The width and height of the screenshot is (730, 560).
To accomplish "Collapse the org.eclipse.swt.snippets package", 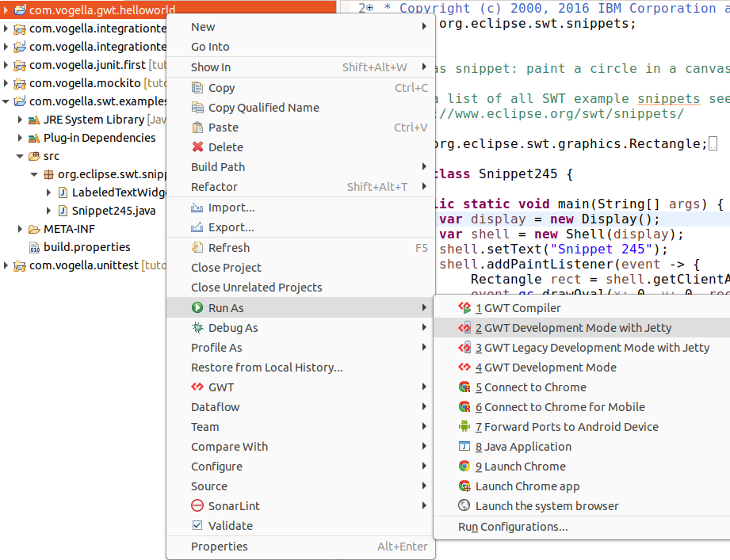I will [34, 174].
